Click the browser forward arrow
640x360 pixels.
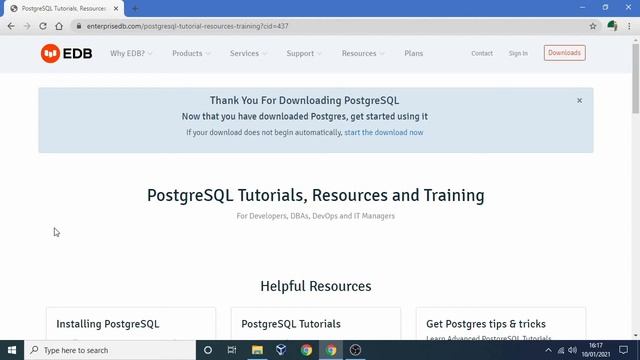coord(27,26)
